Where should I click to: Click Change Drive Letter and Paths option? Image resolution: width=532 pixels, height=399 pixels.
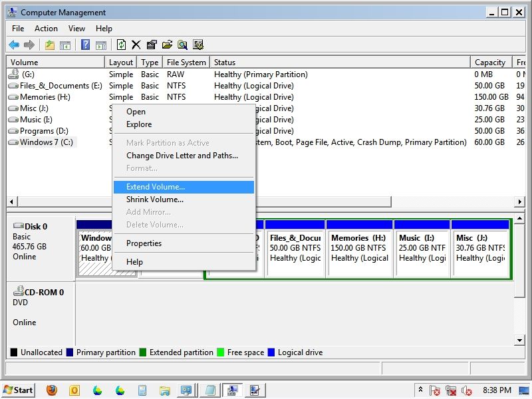coord(182,156)
